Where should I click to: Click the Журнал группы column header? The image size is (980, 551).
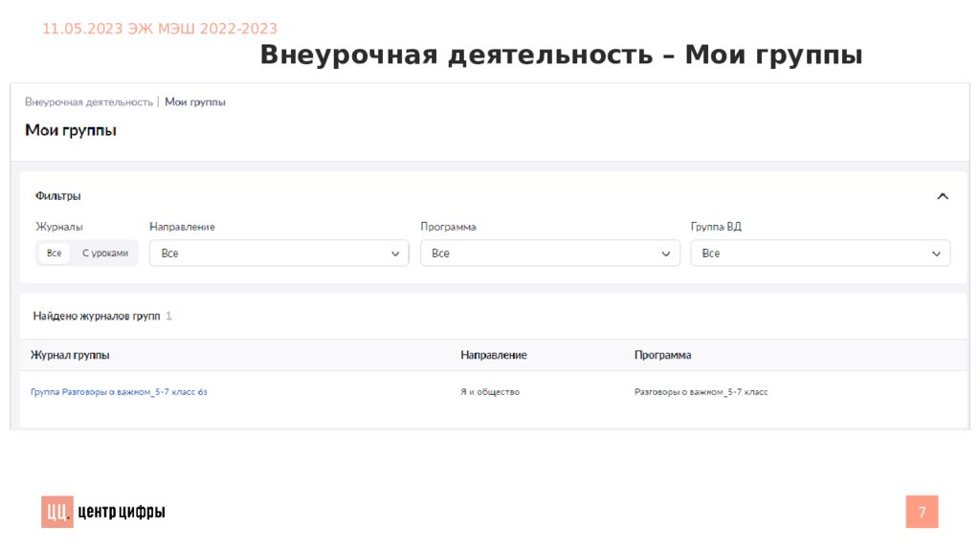click(x=70, y=355)
